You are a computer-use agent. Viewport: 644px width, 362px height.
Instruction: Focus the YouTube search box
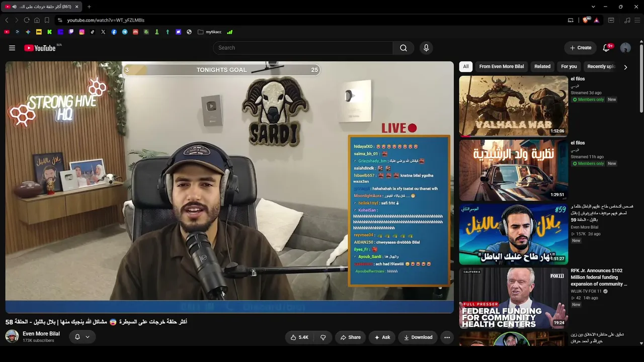click(303, 48)
